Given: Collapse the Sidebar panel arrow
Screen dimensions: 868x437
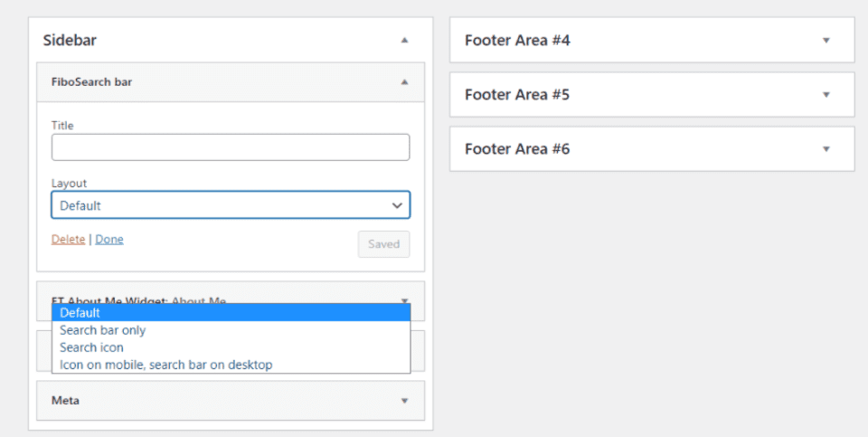Looking at the screenshot, I should click(x=404, y=41).
